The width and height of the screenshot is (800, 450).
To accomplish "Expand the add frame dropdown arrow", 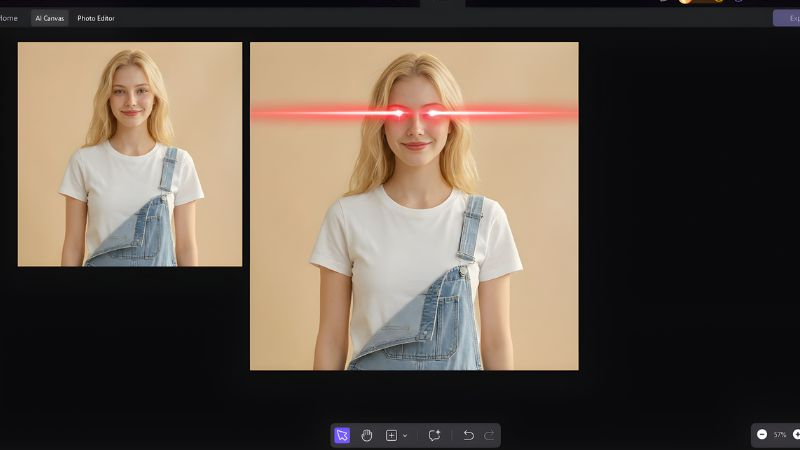I will click(x=405, y=436).
